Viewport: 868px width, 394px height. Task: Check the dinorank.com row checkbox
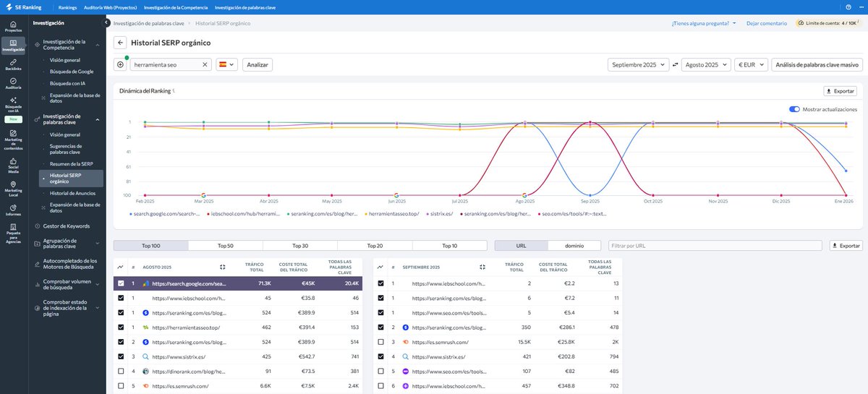pos(121,372)
